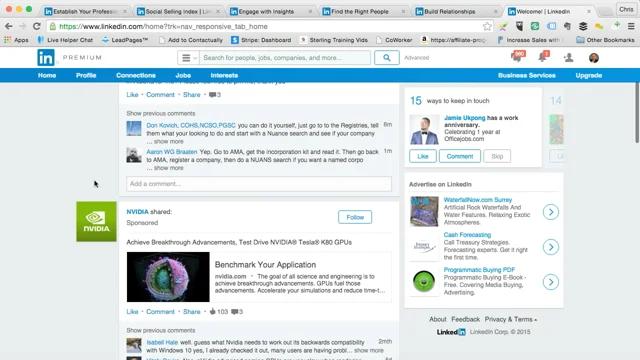640x360 pixels.
Task: Expand the Privacy & Terms menu
Action: tap(511, 319)
